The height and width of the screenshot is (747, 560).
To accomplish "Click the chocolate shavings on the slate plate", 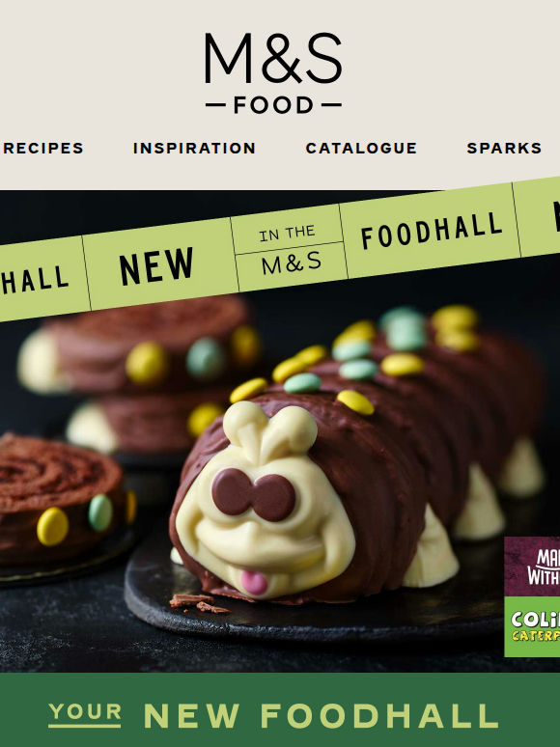I will (199, 603).
